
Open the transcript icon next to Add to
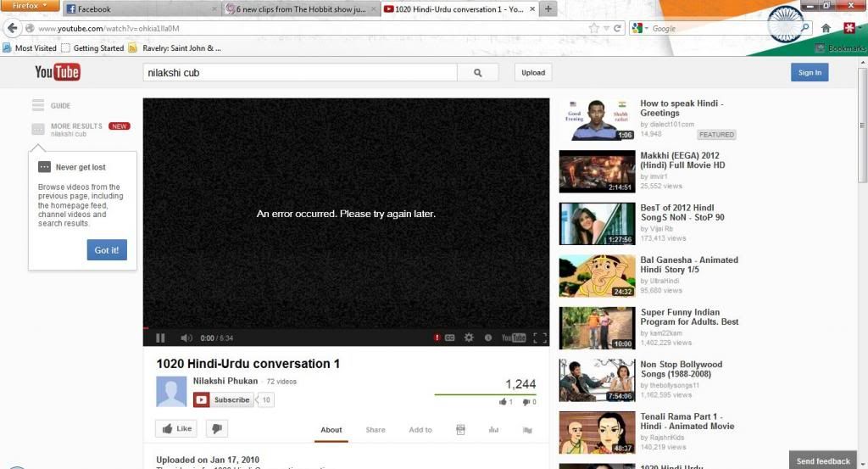(x=460, y=430)
